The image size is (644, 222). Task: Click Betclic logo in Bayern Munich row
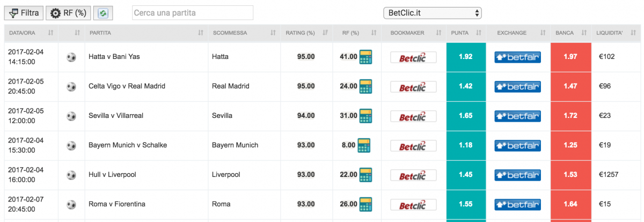[413, 145]
